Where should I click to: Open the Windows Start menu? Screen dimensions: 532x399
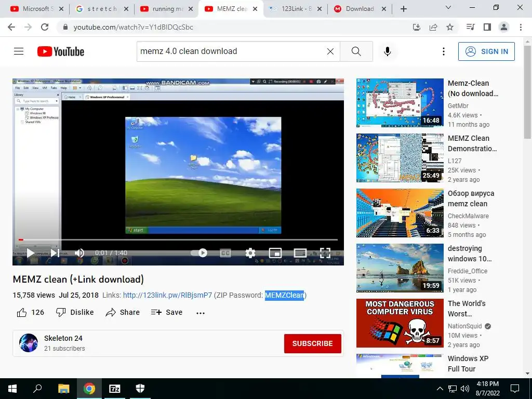click(12, 389)
